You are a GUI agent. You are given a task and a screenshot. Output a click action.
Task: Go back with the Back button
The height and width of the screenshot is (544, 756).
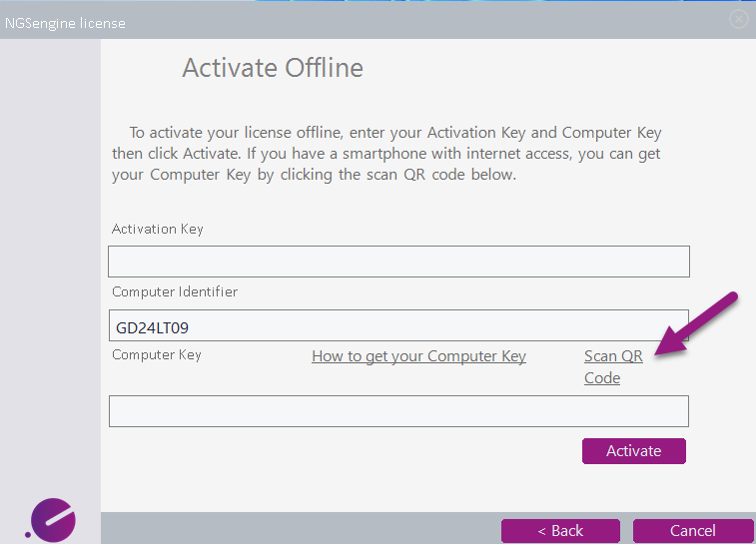pyautogui.click(x=560, y=530)
